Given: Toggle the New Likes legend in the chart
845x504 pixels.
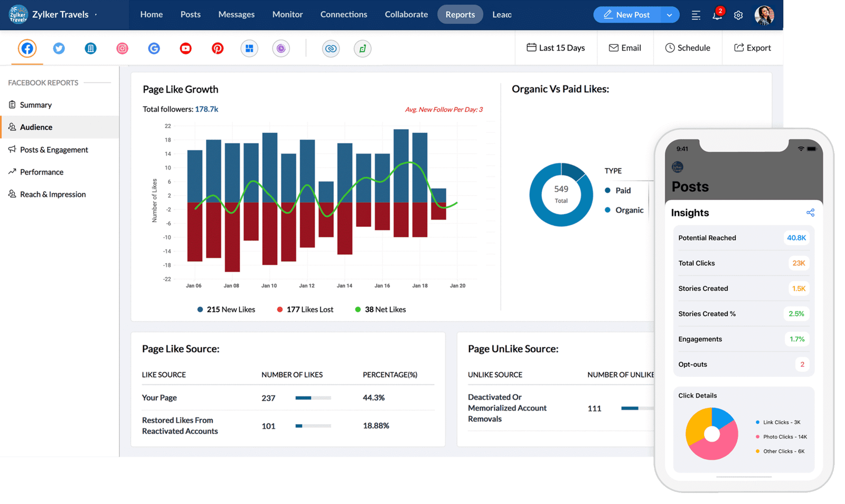Looking at the screenshot, I should (x=226, y=309).
